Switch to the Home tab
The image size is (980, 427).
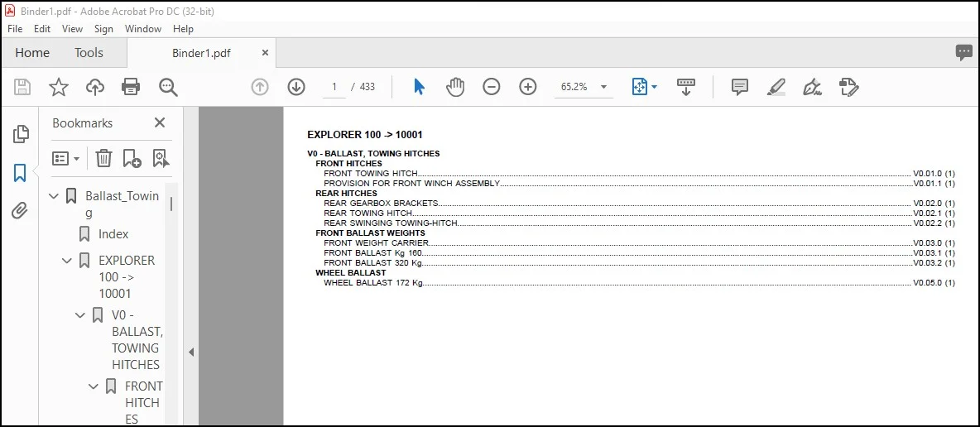tap(32, 53)
